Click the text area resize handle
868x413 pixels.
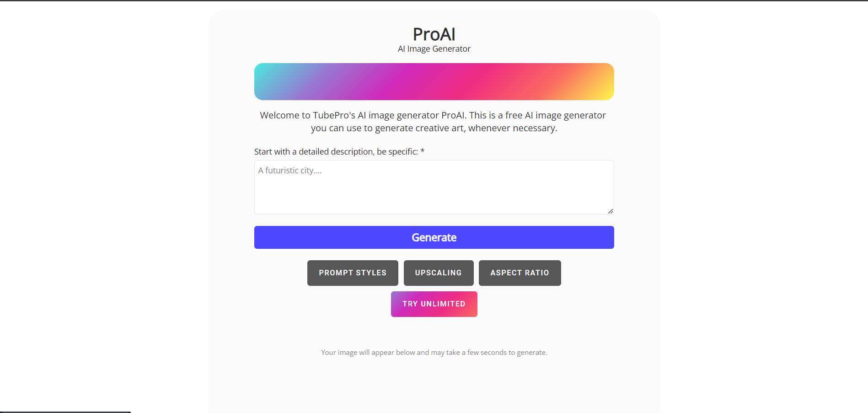611,211
